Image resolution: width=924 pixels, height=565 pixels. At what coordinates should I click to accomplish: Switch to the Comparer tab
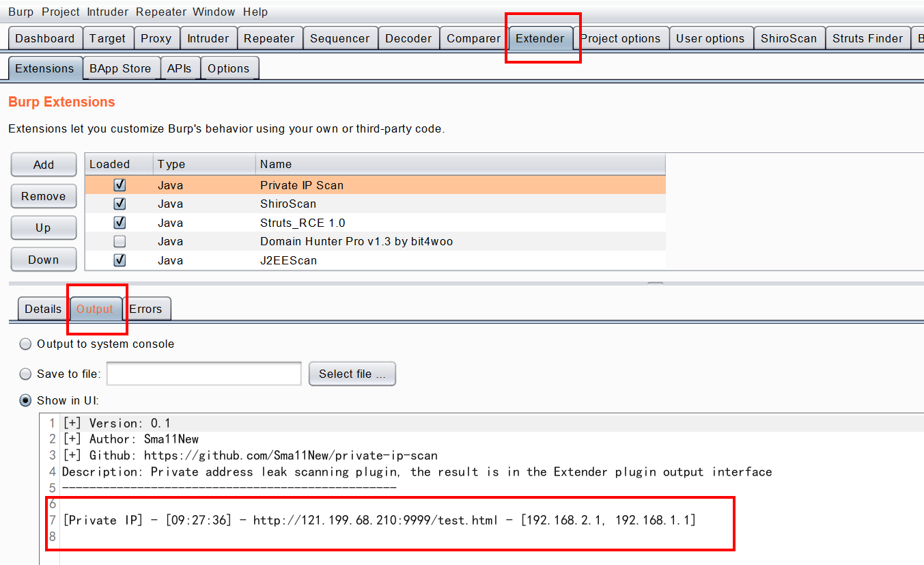point(473,38)
